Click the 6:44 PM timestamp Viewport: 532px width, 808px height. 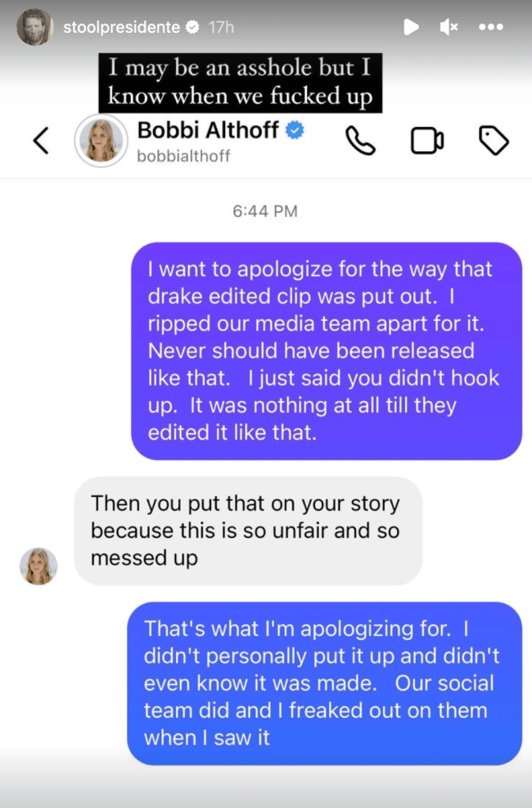265,210
